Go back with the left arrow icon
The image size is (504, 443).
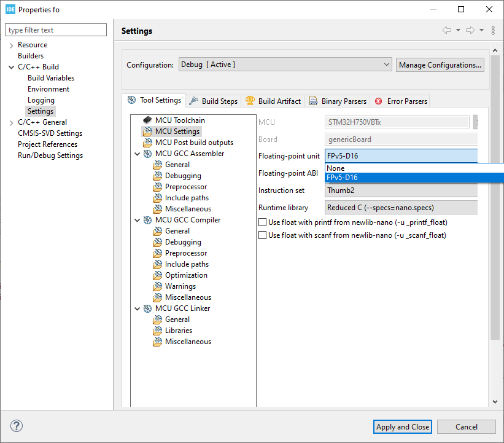tap(447, 30)
